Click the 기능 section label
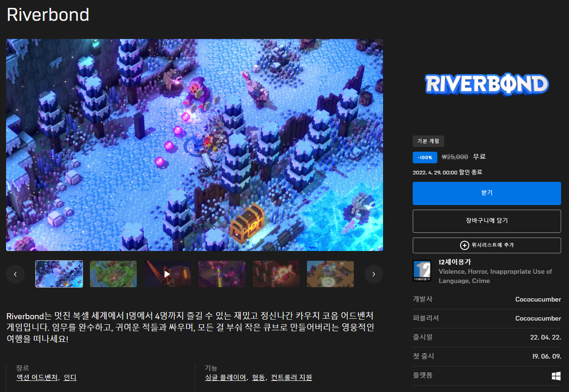569x392 pixels. pos(211,368)
